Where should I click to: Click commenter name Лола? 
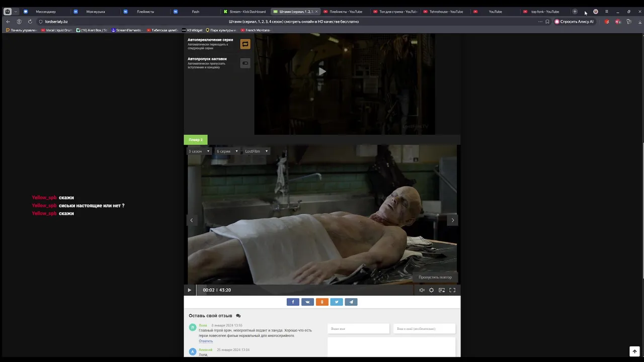[x=203, y=325]
